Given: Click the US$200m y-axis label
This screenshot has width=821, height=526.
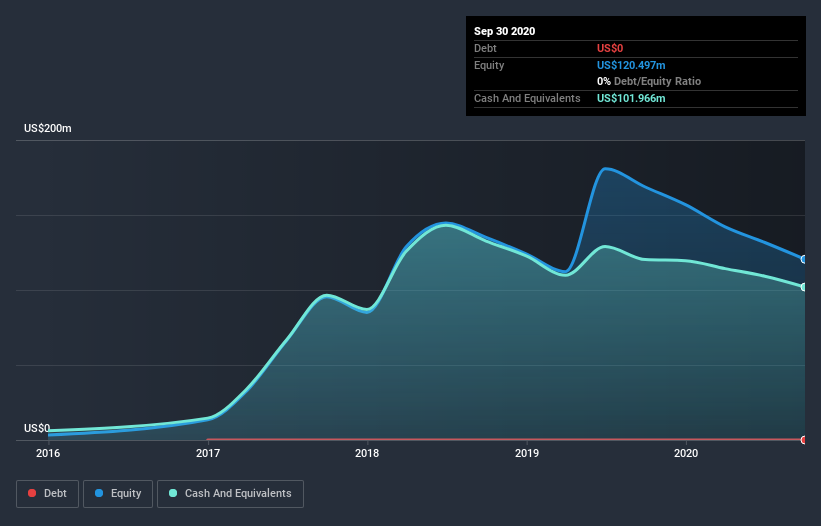Looking at the screenshot, I should (x=48, y=128).
